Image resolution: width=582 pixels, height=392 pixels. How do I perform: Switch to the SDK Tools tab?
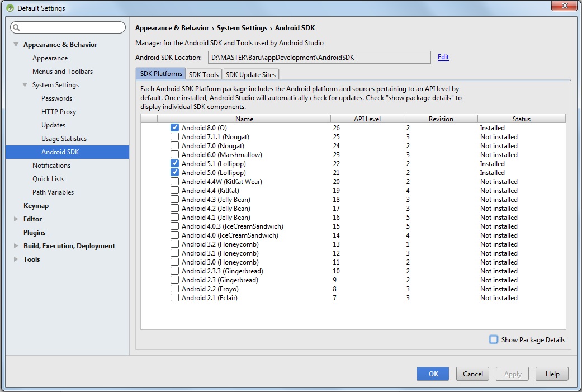[204, 74]
